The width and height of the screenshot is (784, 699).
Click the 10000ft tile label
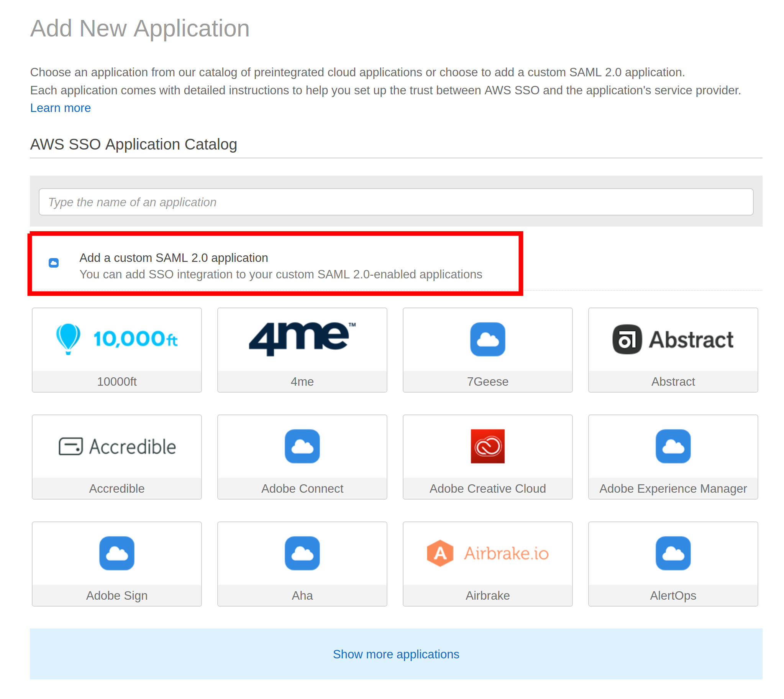coord(116,382)
